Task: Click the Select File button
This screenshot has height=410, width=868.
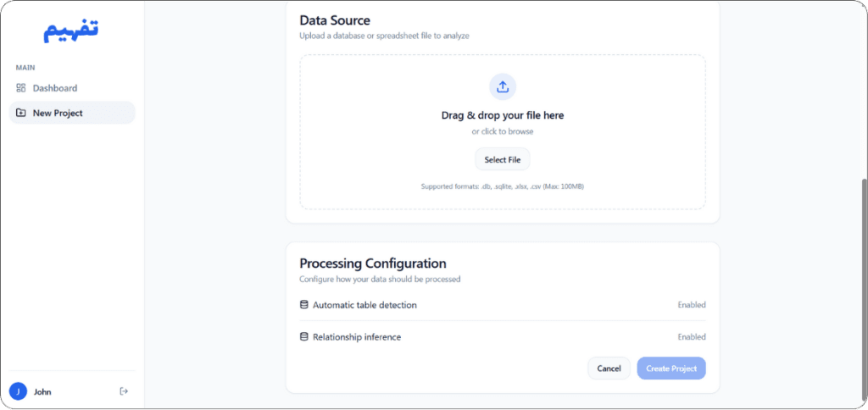Action: [x=503, y=160]
